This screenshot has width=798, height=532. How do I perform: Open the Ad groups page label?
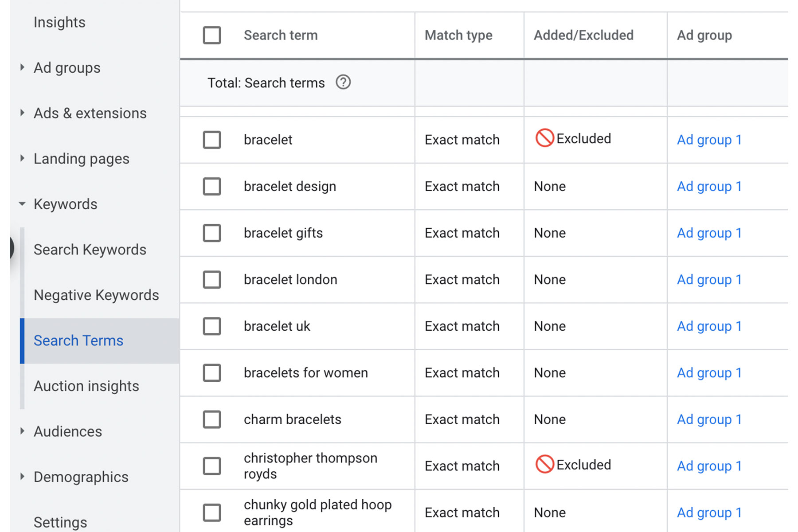(x=67, y=68)
